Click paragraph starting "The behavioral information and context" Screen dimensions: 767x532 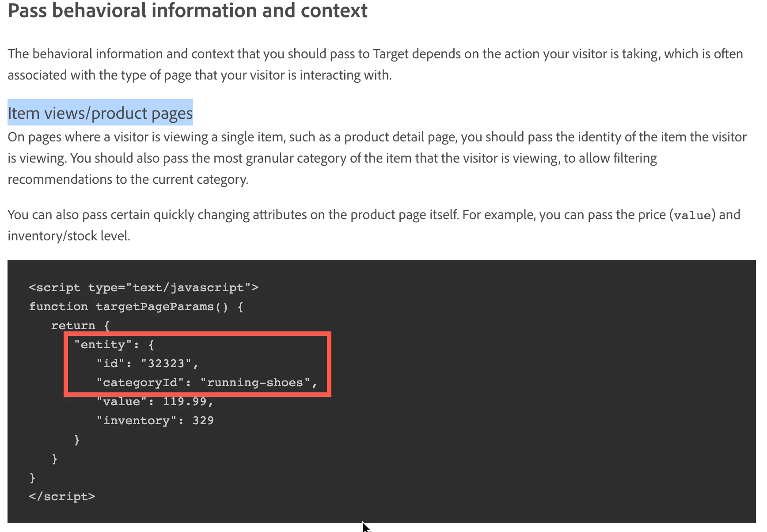[x=375, y=65]
